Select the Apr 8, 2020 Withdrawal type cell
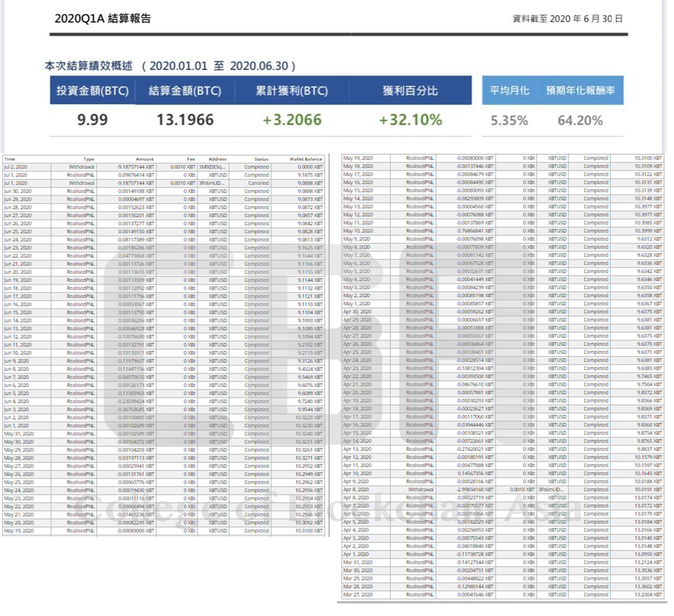The width and height of the screenshot is (674, 616). point(420,490)
